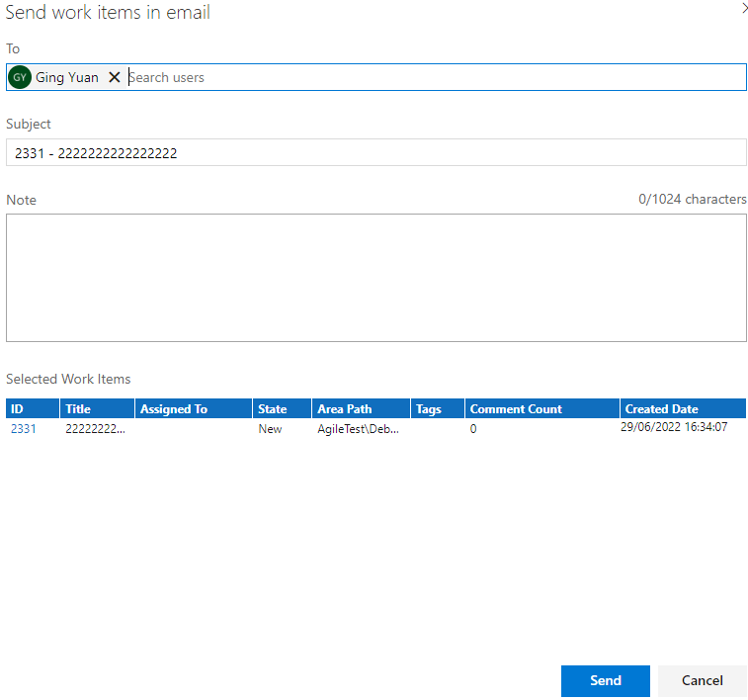
Task: Select the comment count value 0
Action: [x=473, y=429]
